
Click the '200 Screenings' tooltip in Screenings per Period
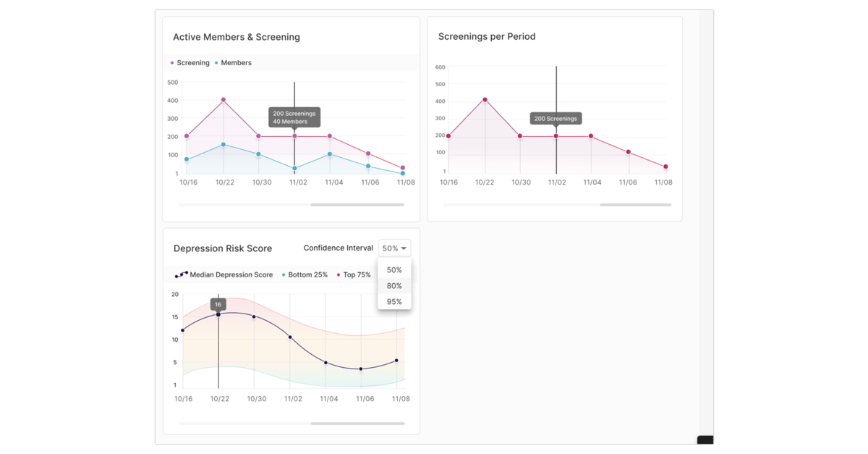click(x=556, y=118)
